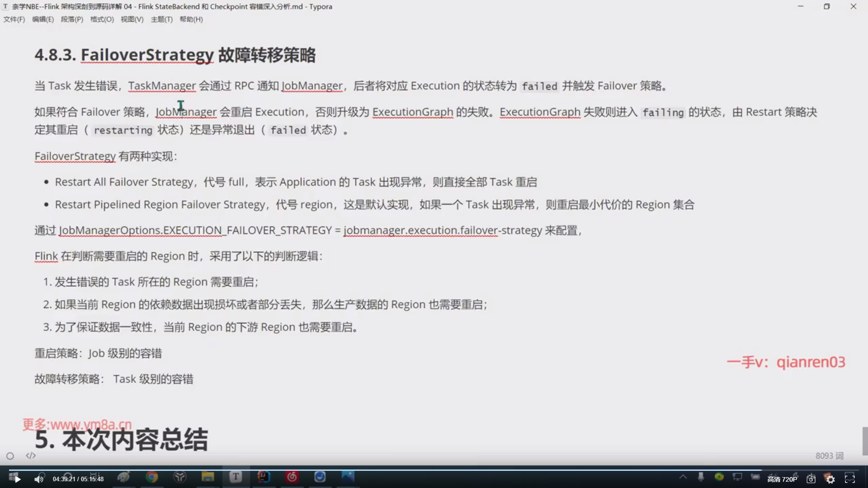Expand system tray hidden icons chevron
Screen dimensions: 868x488
point(683,477)
